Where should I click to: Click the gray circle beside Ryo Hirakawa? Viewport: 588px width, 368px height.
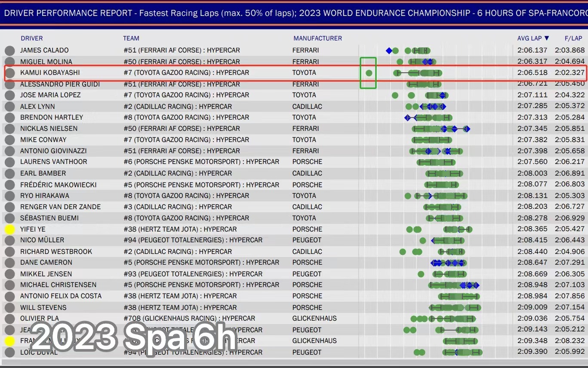click(x=9, y=196)
